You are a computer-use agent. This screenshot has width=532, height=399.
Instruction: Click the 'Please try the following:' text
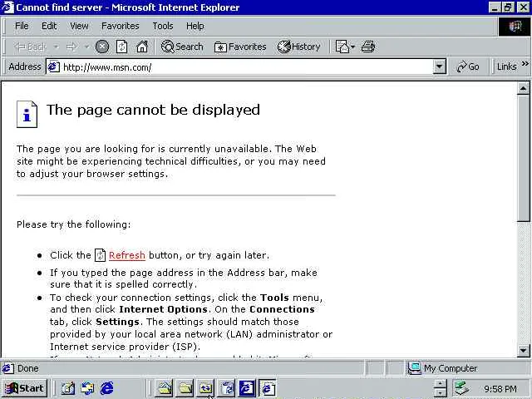(x=74, y=224)
